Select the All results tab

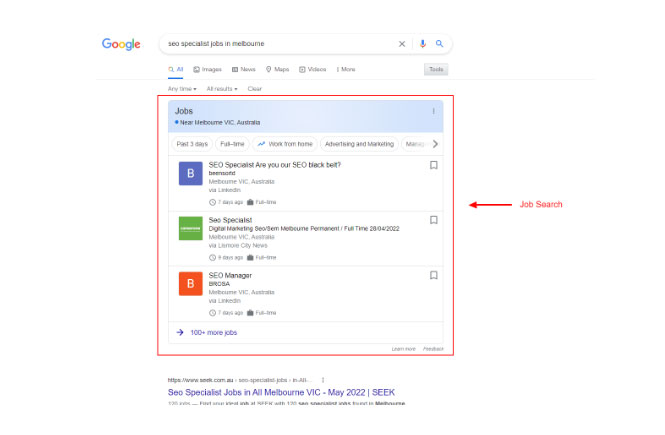pyautogui.click(x=176, y=70)
